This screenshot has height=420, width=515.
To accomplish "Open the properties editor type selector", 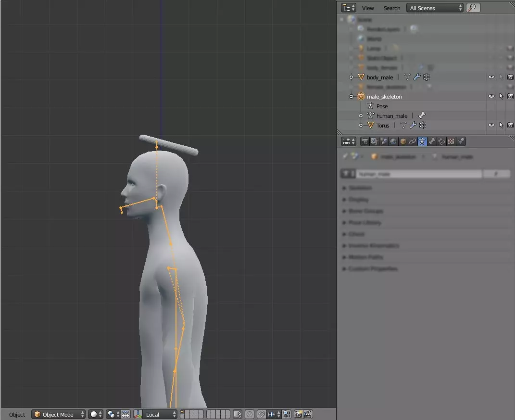I will tap(349, 141).
